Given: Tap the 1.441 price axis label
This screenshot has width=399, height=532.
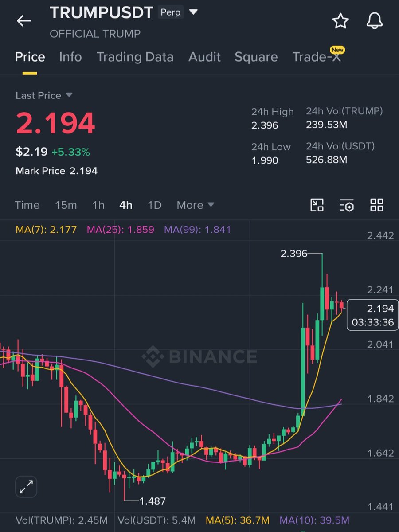Looking at the screenshot, I should coord(380,506).
